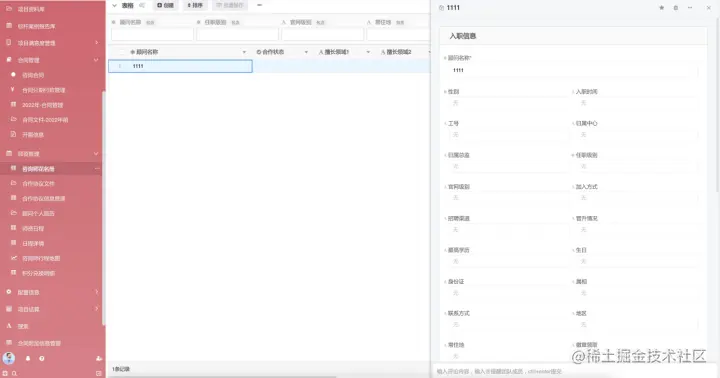Open the detail panel more options menu

click(690, 8)
